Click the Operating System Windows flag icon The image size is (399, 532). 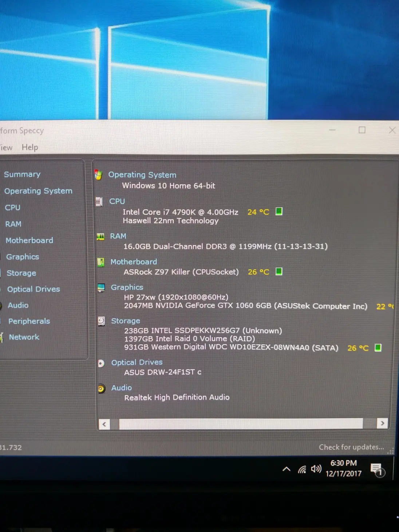coord(98,175)
